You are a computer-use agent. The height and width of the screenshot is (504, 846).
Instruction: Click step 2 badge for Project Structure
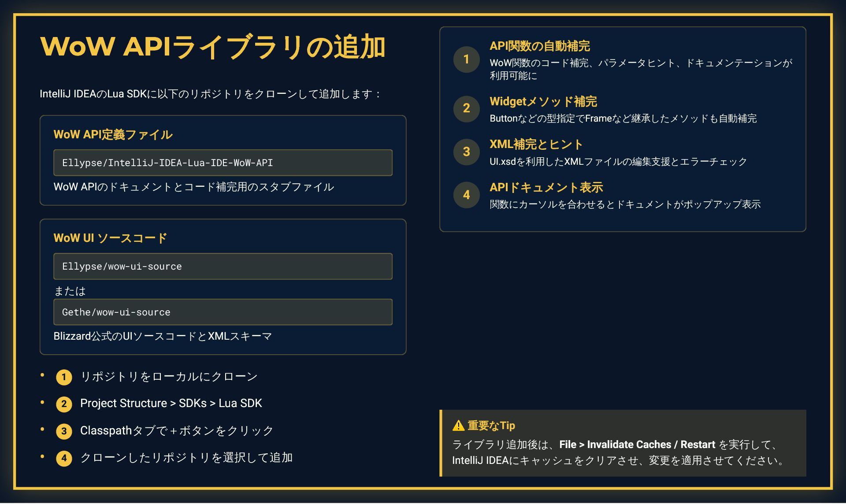pyautogui.click(x=64, y=404)
